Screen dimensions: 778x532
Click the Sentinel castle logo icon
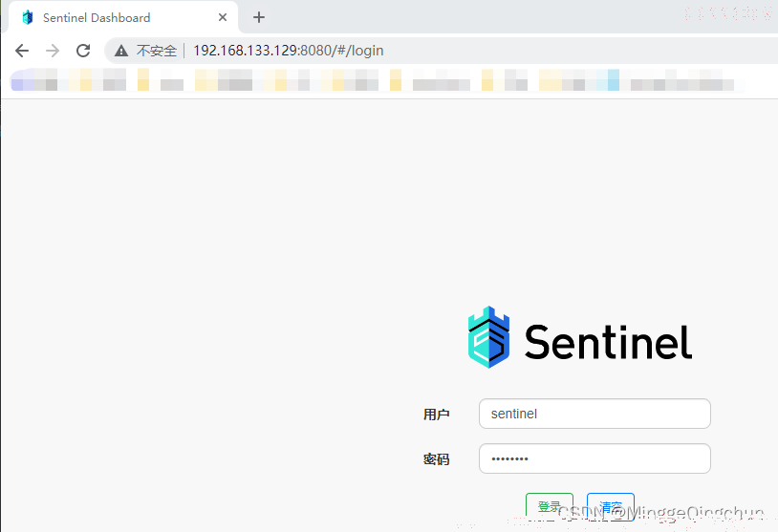point(488,337)
